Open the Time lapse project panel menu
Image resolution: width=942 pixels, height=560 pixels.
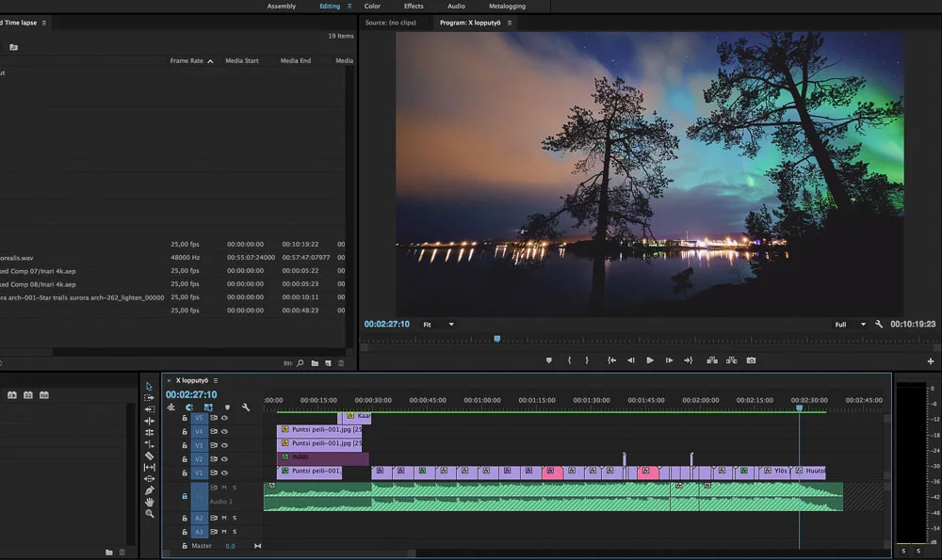pyautogui.click(x=43, y=23)
